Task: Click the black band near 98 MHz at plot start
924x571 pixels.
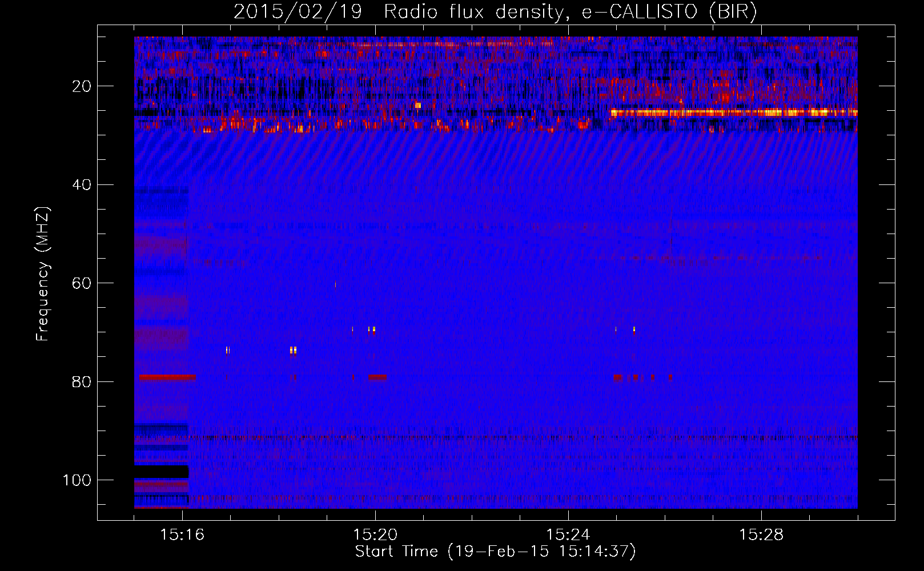Action: [161, 472]
